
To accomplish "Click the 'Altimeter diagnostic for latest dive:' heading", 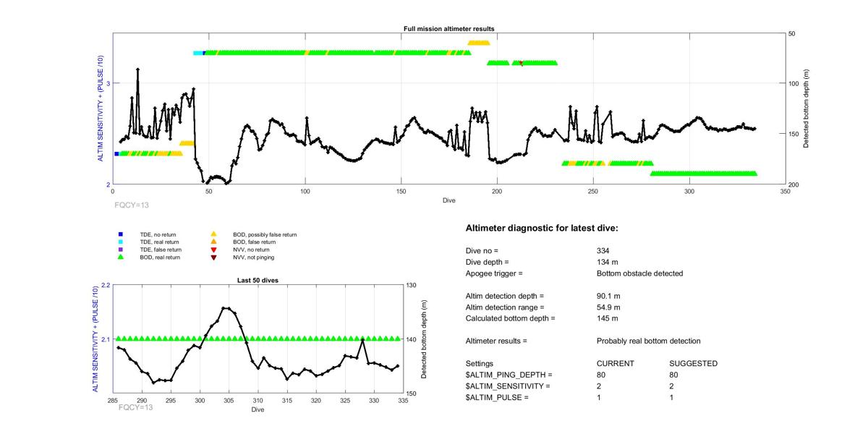I will pos(542,229).
